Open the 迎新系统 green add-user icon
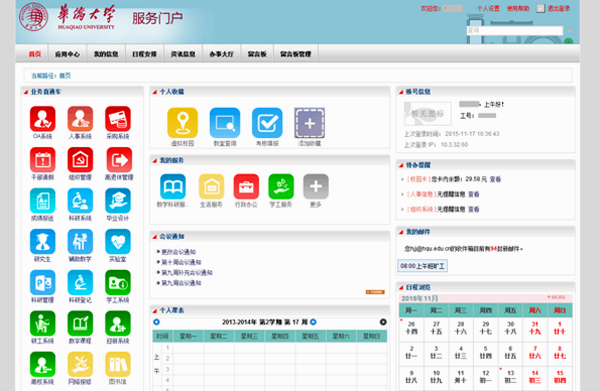This screenshot has width=600, height=391. (118, 324)
